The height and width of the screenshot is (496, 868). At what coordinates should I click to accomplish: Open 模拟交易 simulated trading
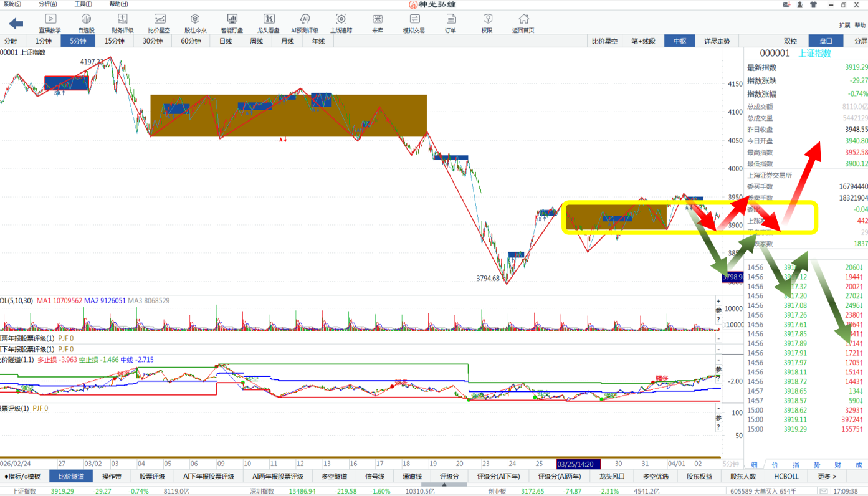414,23
